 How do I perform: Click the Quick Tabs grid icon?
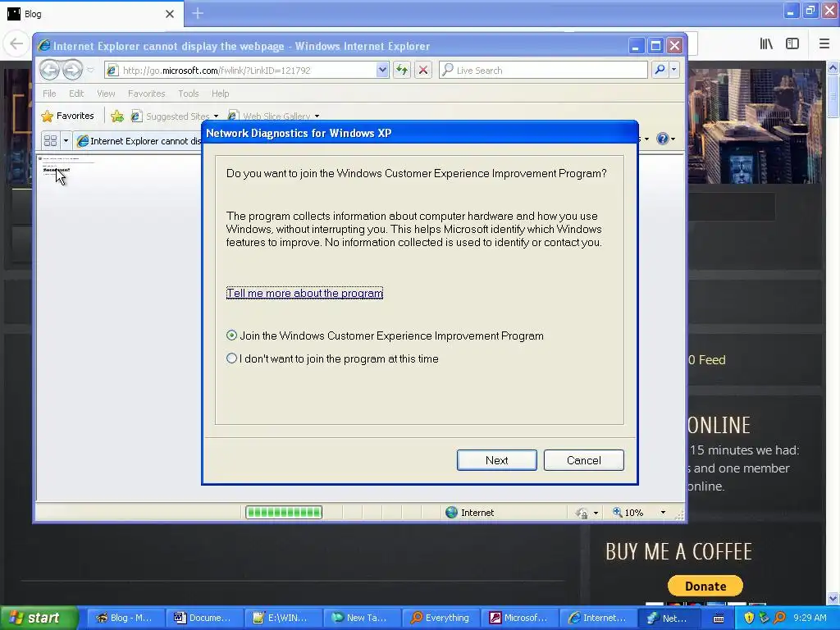tap(50, 140)
